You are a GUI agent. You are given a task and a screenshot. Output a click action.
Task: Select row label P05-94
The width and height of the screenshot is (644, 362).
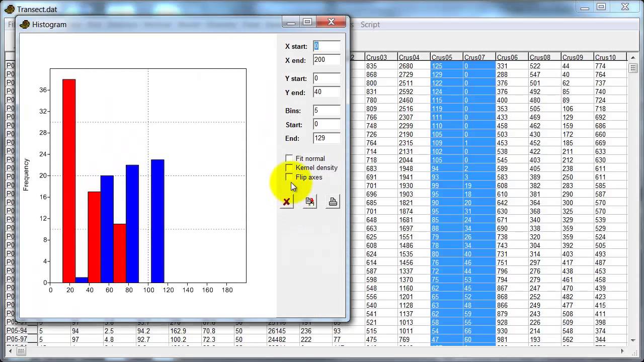pyautogui.click(x=21, y=331)
